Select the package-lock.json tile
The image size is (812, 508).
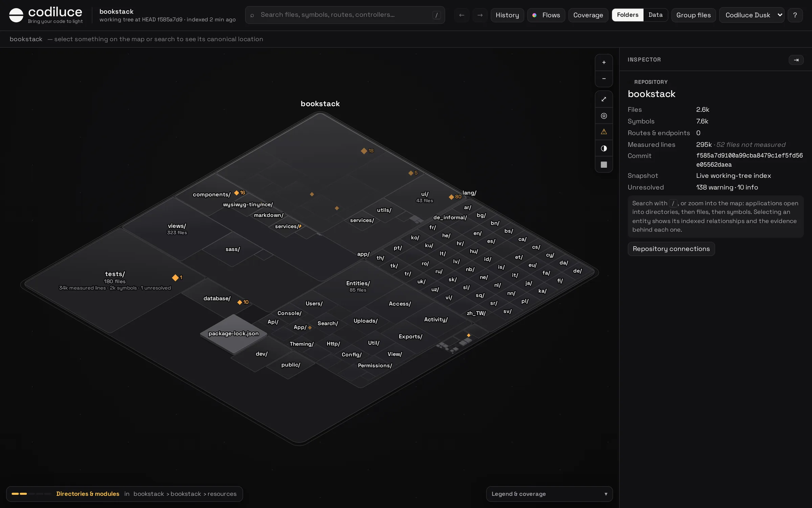tap(233, 334)
